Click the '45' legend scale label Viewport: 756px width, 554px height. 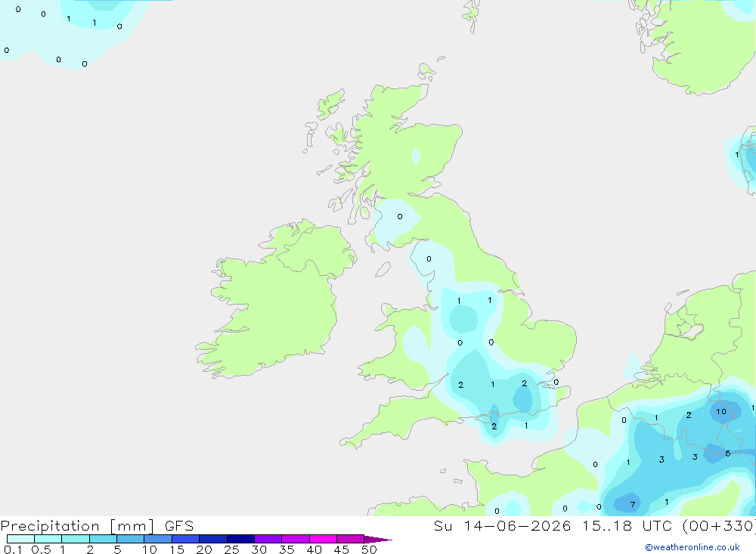point(342,549)
